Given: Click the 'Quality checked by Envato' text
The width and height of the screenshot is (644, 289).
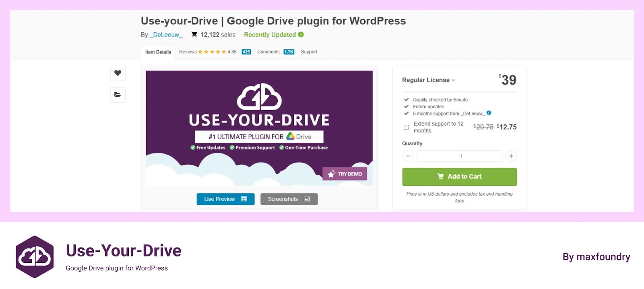Looking at the screenshot, I should tap(440, 100).
